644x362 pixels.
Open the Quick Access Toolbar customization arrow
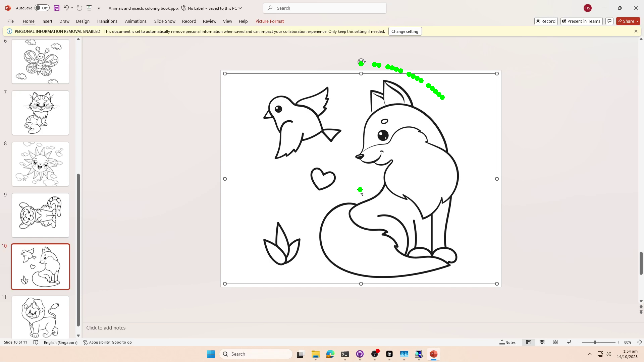(99, 8)
